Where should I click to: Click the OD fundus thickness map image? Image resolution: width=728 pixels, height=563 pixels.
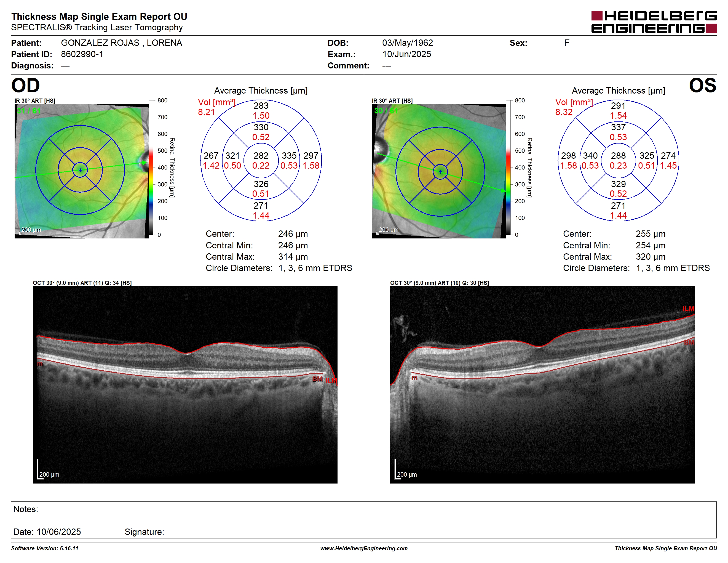(82, 171)
